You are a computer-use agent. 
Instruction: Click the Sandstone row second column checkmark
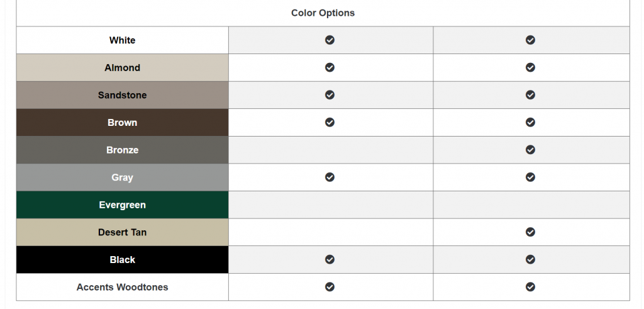pos(530,95)
